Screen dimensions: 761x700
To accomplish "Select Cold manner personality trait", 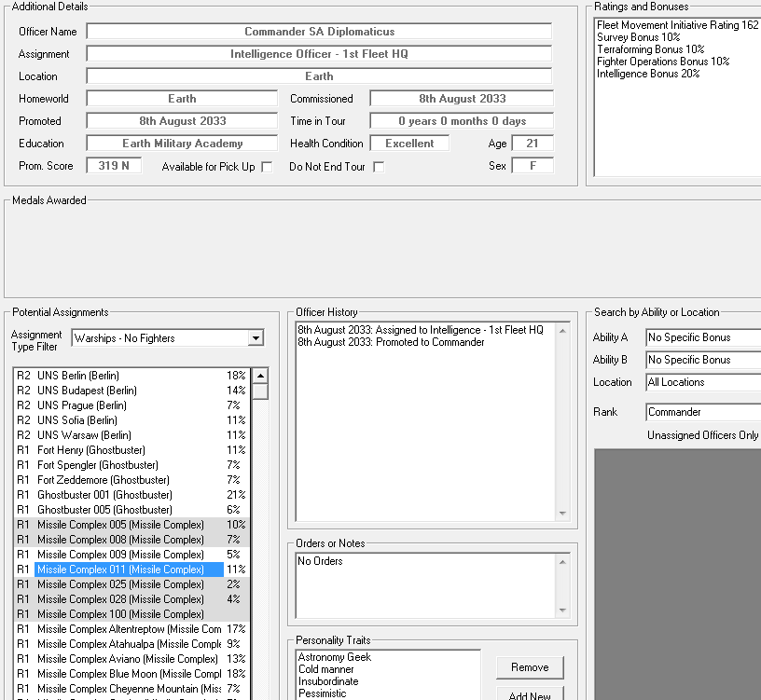I will (325, 669).
